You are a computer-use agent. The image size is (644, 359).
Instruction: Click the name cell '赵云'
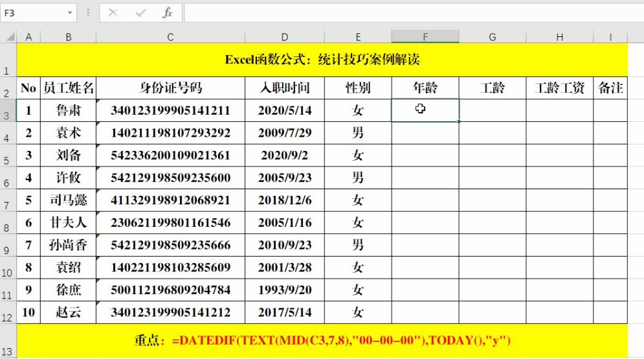(68, 312)
